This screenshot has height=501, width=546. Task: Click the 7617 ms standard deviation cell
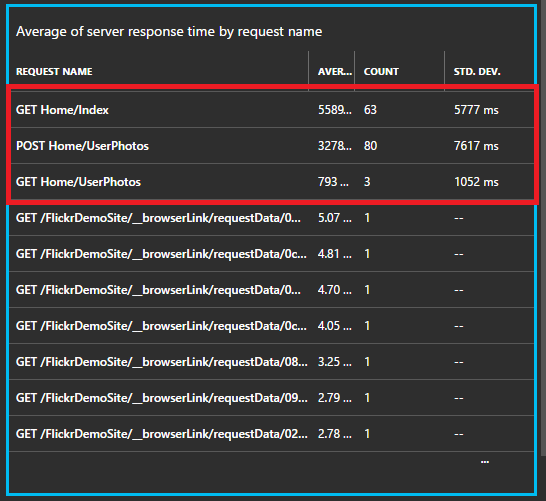coord(476,146)
